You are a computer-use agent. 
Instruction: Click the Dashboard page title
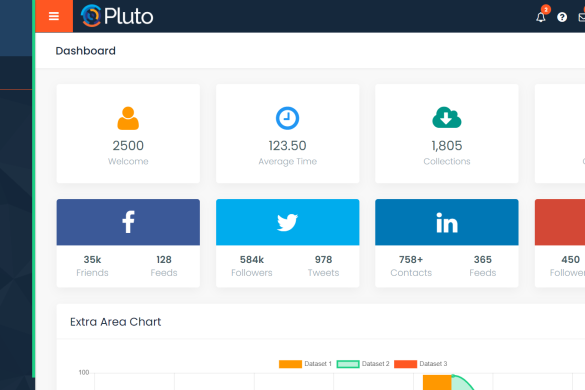(x=85, y=51)
